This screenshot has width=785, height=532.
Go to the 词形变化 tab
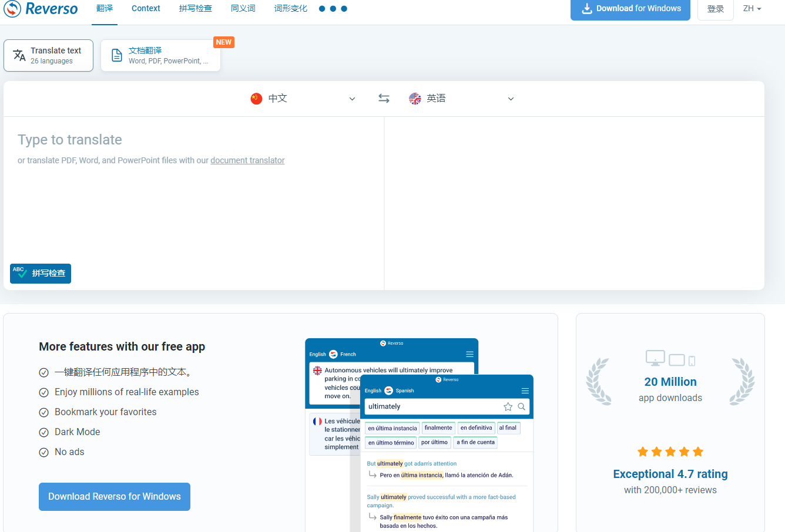(x=290, y=9)
